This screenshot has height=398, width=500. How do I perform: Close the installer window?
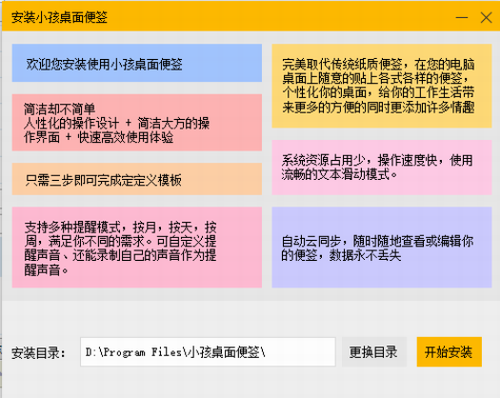[x=486, y=17]
